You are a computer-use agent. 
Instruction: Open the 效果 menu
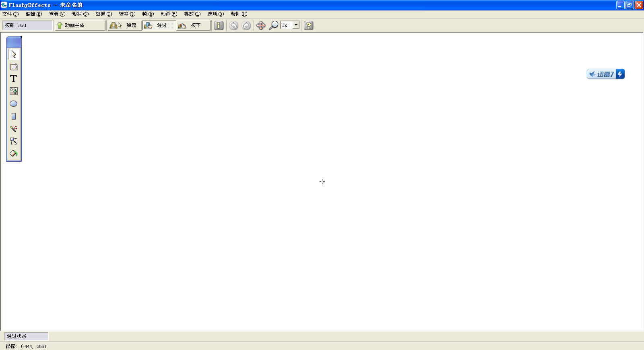pyautogui.click(x=104, y=14)
